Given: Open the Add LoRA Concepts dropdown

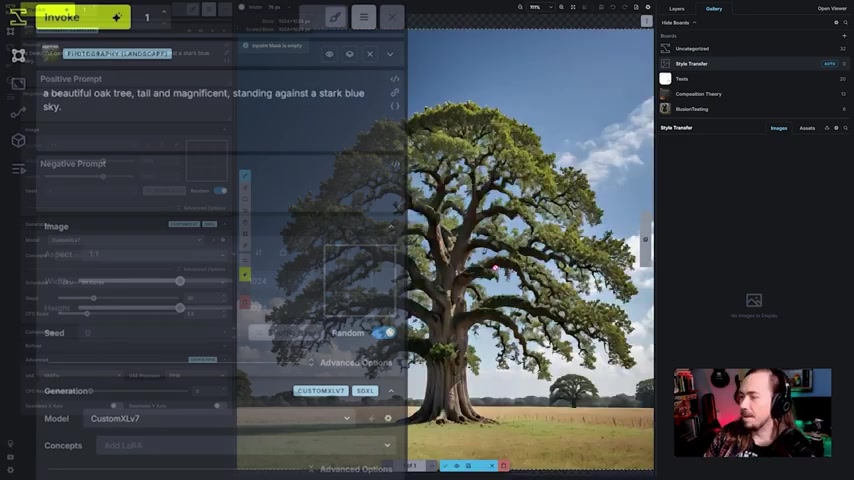Looking at the screenshot, I should tap(245, 445).
